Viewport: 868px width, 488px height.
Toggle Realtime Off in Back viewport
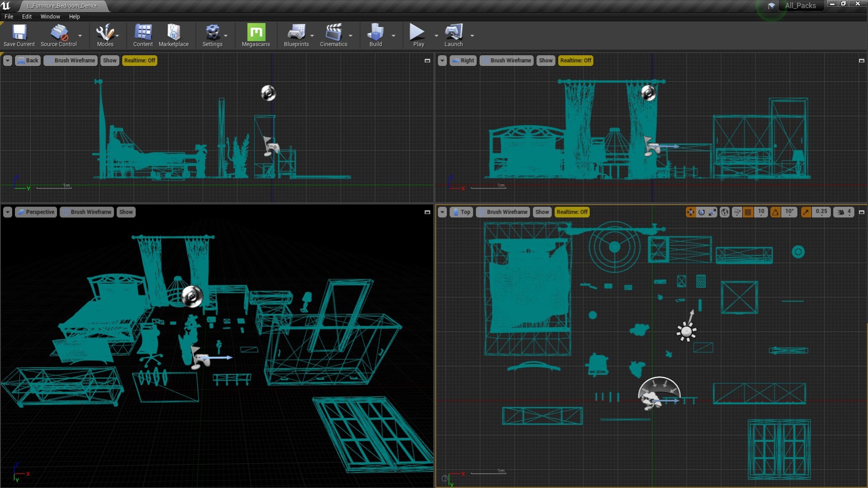[140, 61]
